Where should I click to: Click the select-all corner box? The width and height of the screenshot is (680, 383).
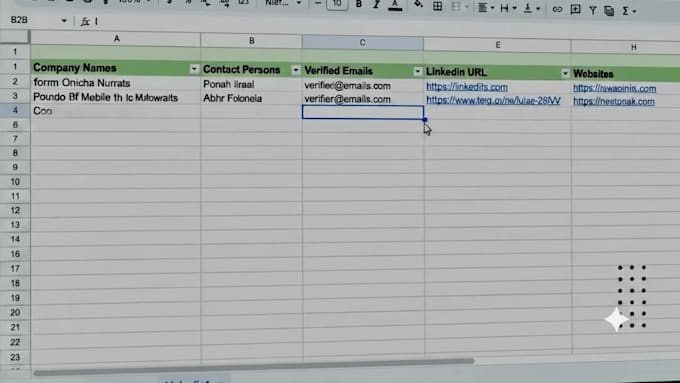15,36
